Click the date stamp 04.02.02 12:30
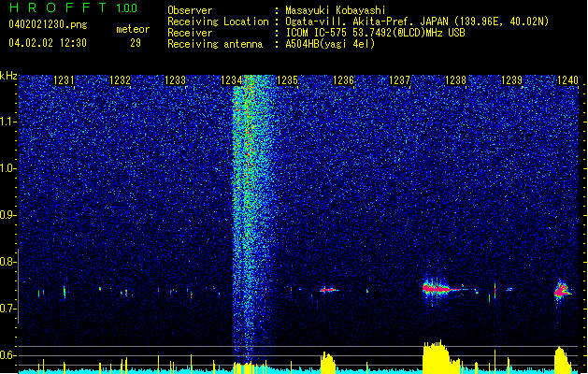 point(48,43)
